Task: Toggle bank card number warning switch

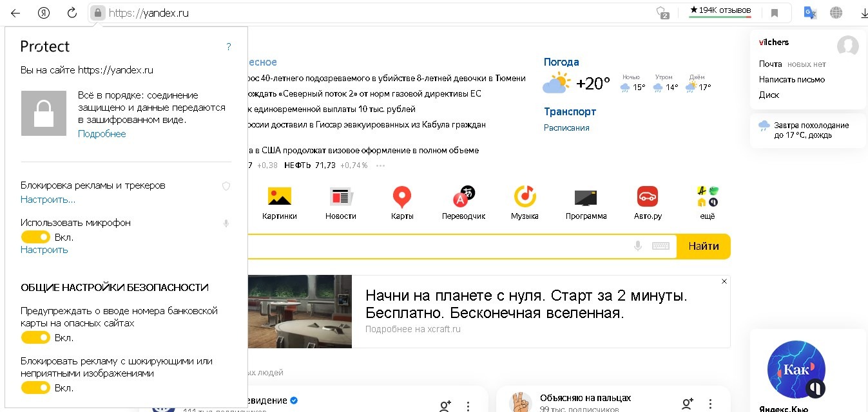Action: (35, 338)
